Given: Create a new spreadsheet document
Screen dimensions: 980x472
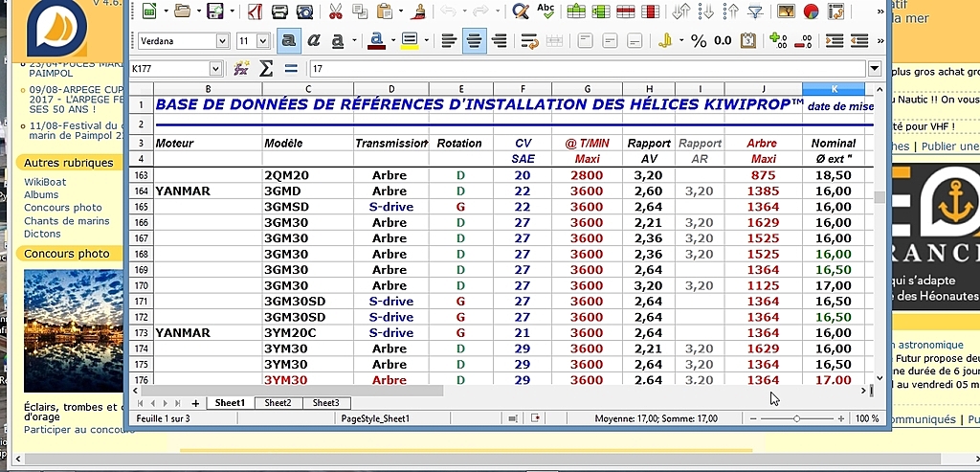Looking at the screenshot, I should pos(149,11).
